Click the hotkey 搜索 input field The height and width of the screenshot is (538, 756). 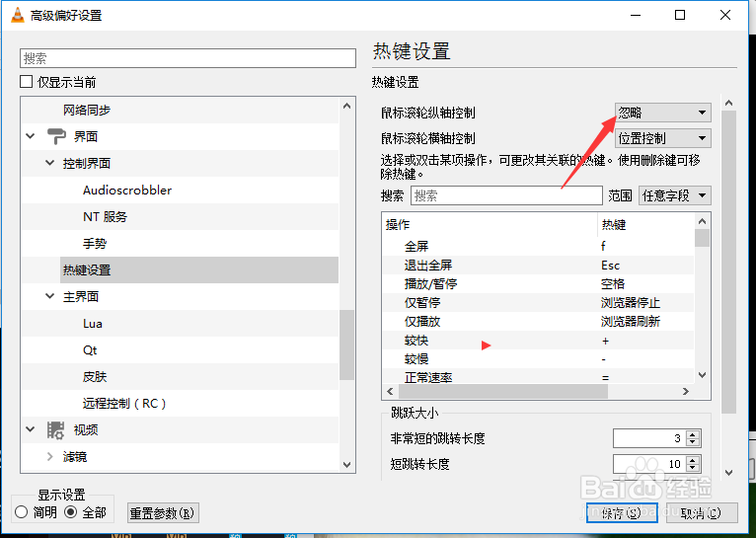point(506,195)
